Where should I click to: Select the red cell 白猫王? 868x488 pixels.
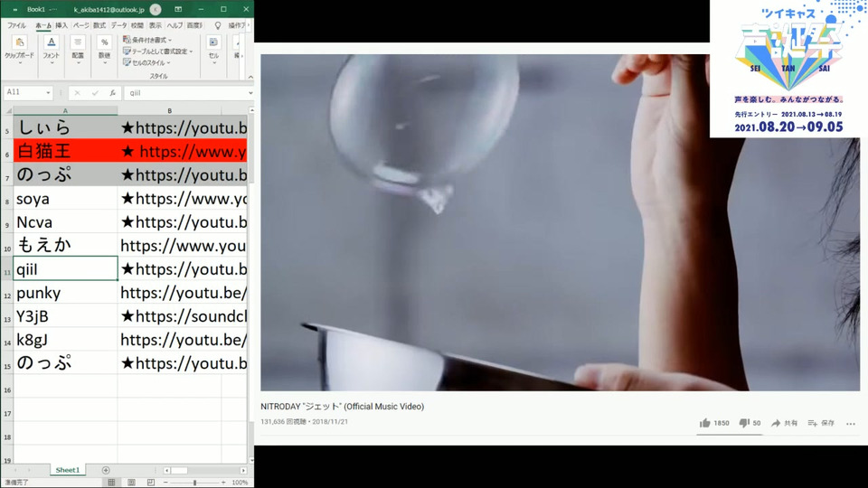tap(65, 151)
